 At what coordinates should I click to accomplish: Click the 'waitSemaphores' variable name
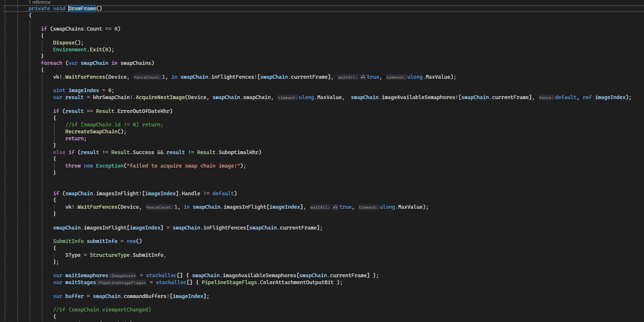coord(87,276)
